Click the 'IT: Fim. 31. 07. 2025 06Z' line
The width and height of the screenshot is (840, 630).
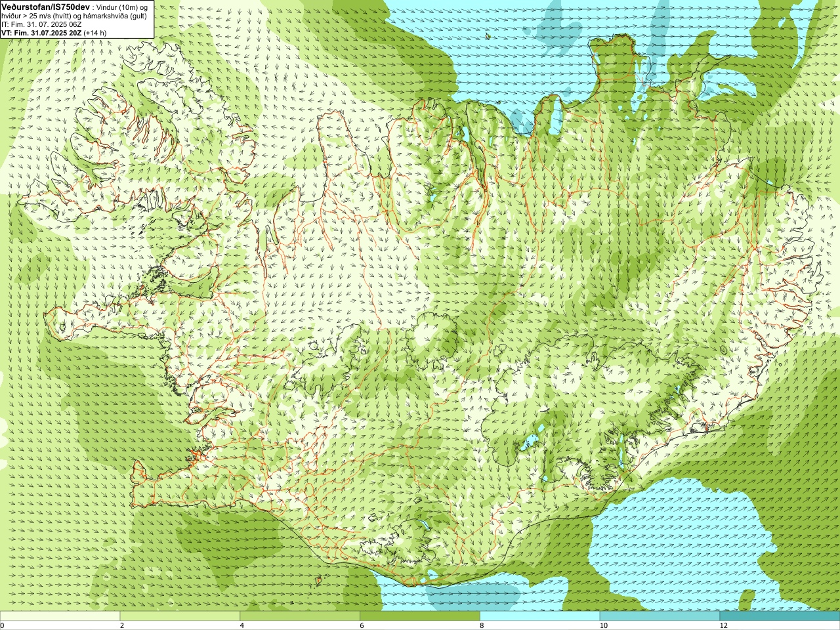click(x=41, y=24)
